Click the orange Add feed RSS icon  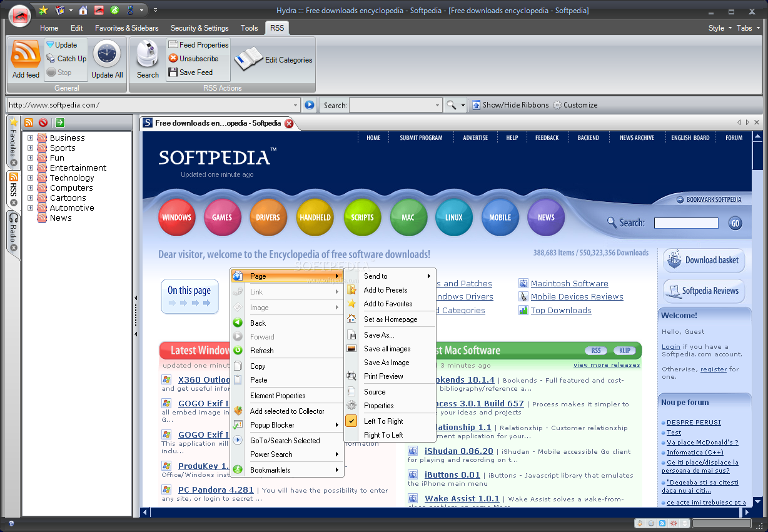pos(26,54)
